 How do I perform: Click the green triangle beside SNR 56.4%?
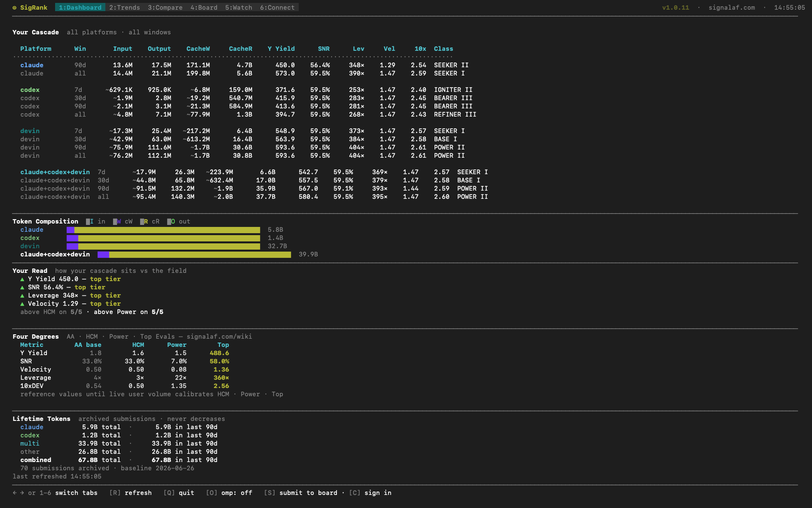tap(22, 287)
